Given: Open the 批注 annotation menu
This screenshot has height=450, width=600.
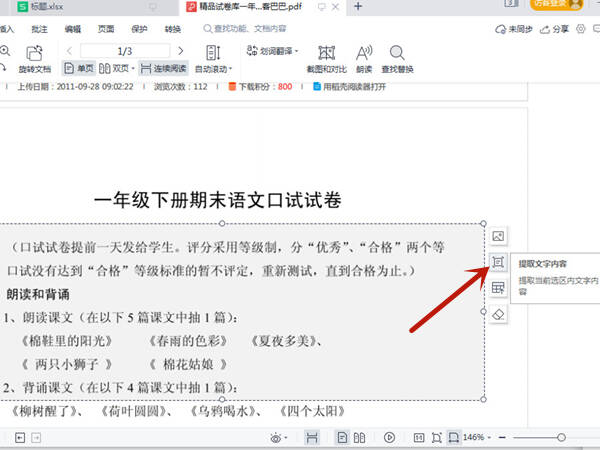Looking at the screenshot, I should [x=39, y=29].
